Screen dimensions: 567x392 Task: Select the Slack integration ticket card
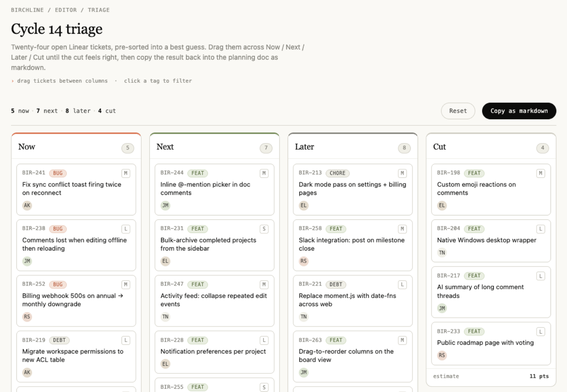[x=353, y=245]
